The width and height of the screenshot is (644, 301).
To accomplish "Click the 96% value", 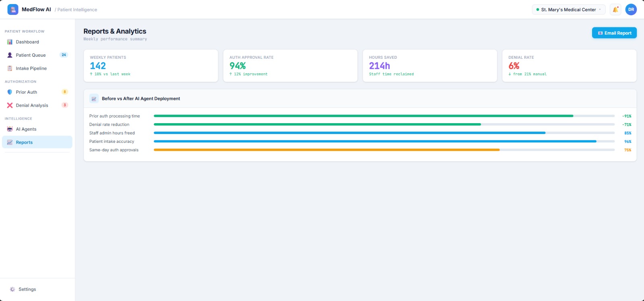I will coord(628,142).
